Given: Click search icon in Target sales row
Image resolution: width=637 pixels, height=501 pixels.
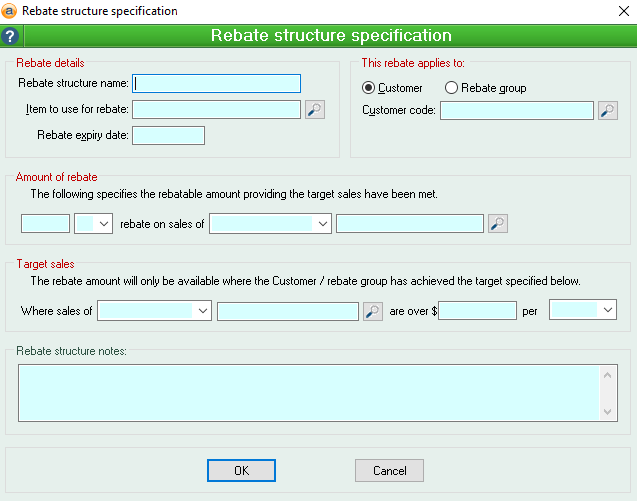Looking at the screenshot, I should point(373,311).
